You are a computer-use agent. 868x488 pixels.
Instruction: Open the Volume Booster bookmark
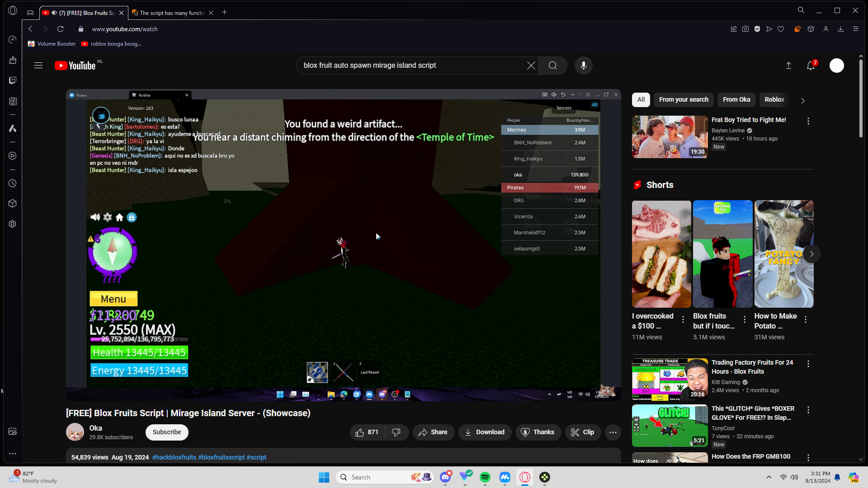click(52, 44)
